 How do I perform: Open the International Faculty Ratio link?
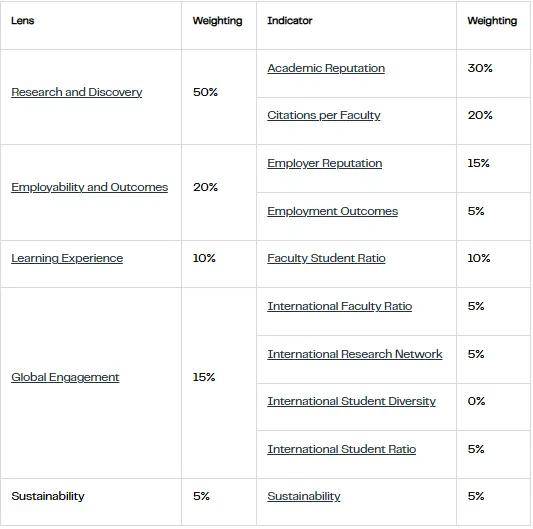tap(340, 306)
